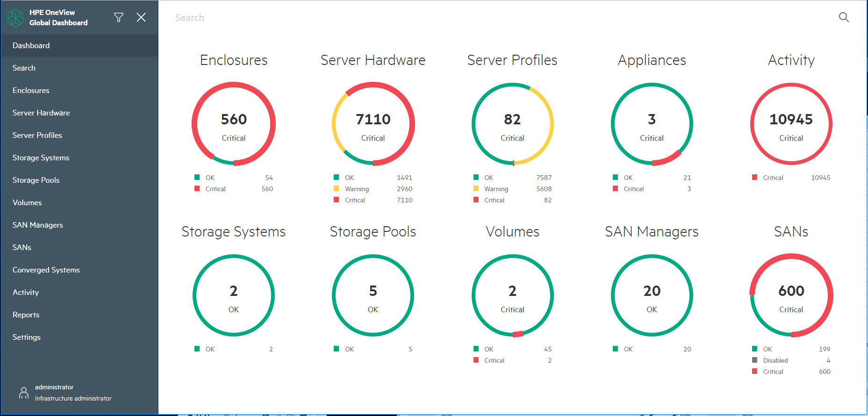Click Volumes OK 45 legend row
This screenshot has width=868, height=416.
512,349
